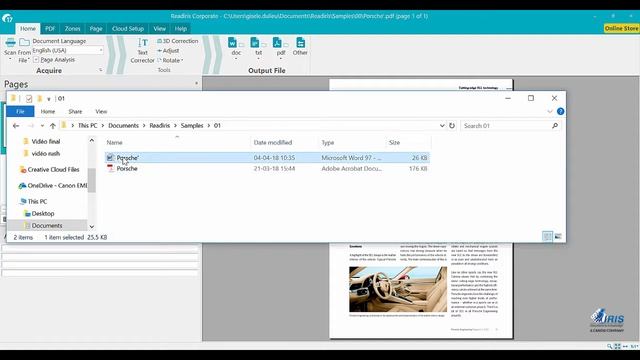This screenshot has width=640, height=360.
Task: Click 'This PC' in address breadcrumb
Action: coord(88,125)
